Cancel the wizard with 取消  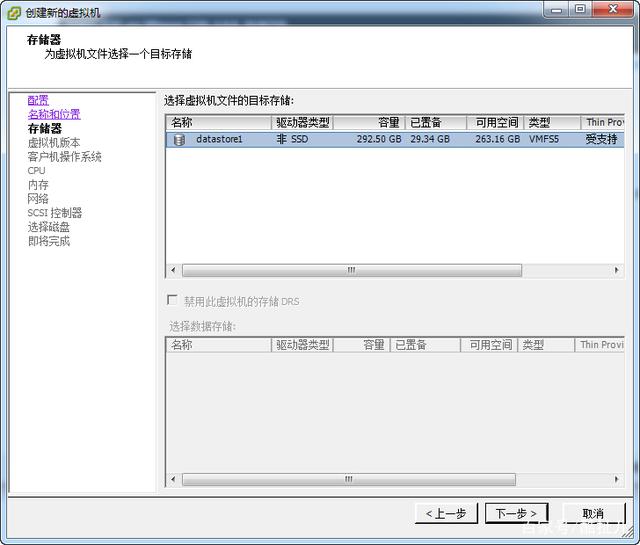point(593,513)
